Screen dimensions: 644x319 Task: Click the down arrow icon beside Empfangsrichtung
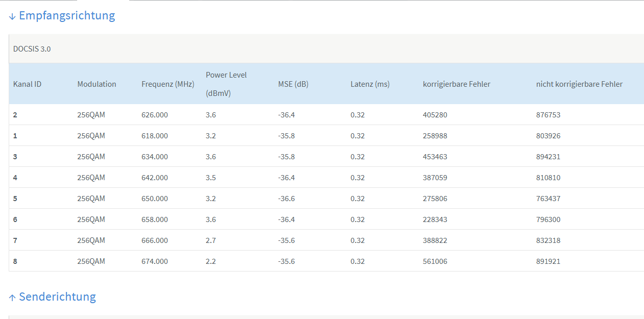point(12,17)
